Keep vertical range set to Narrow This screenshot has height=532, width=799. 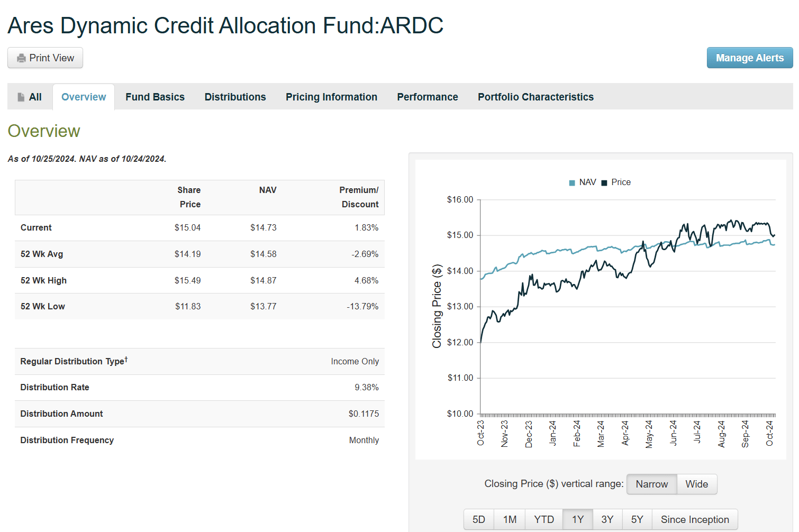click(x=651, y=484)
